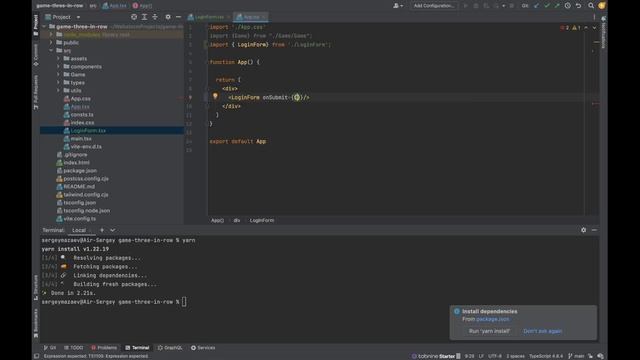640x360 pixels.
Task: Expand the assets folder
Action: 58,59
